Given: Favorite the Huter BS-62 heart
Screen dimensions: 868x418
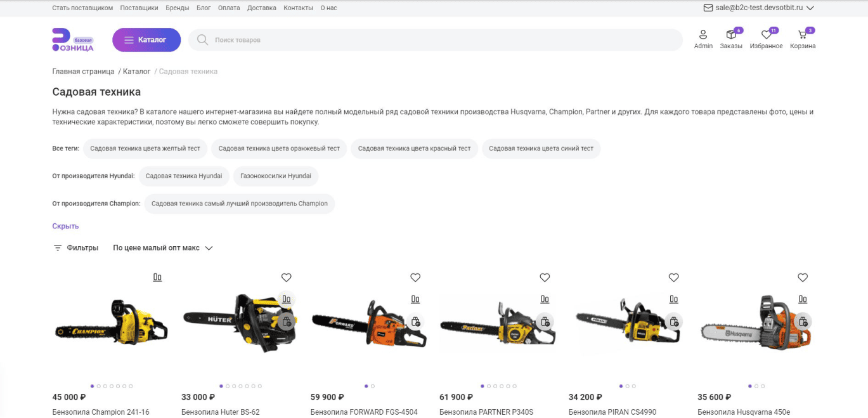Looking at the screenshot, I should pyautogui.click(x=287, y=277).
